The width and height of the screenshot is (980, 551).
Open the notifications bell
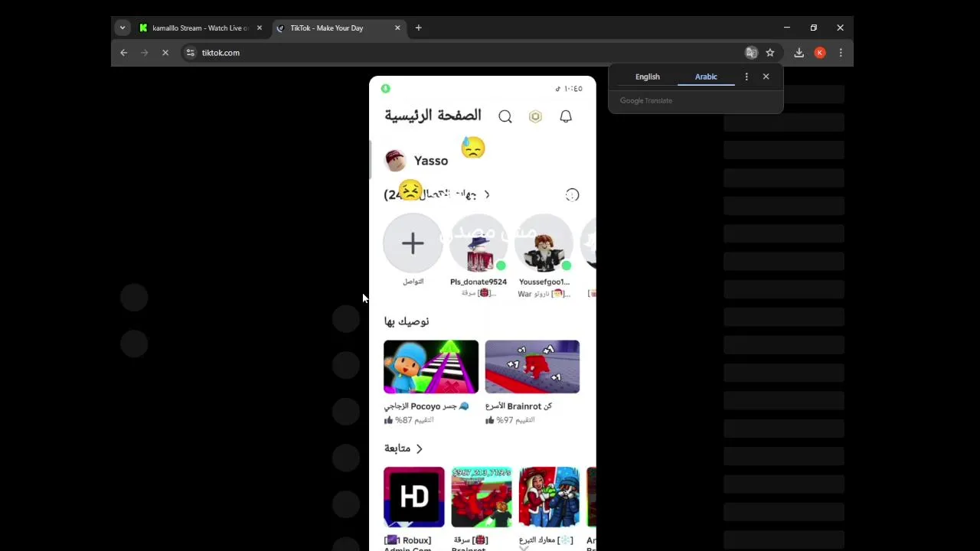(566, 116)
